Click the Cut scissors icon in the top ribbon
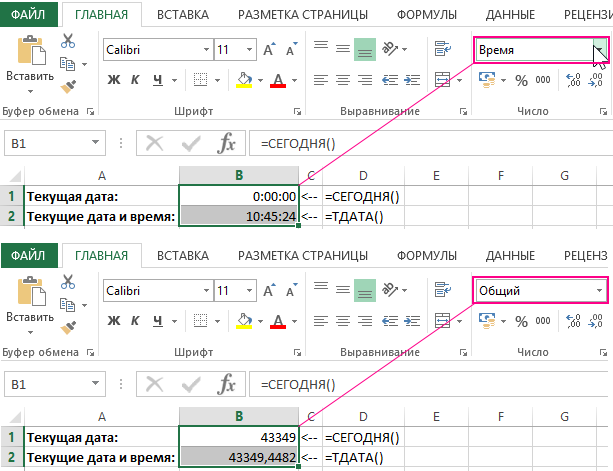 pyautogui.click(x=68, y=41)
